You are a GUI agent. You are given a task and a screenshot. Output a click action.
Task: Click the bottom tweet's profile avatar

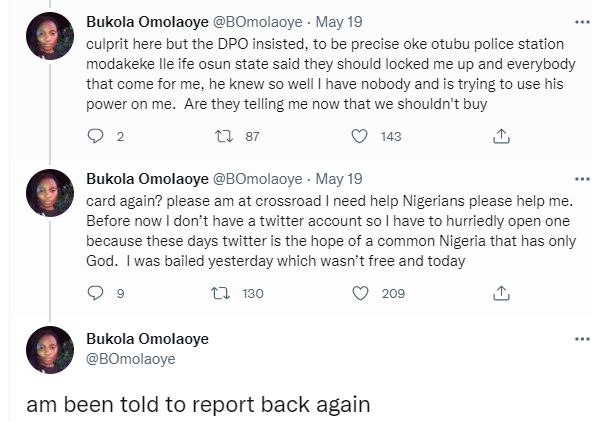click(x=50, y=350)
